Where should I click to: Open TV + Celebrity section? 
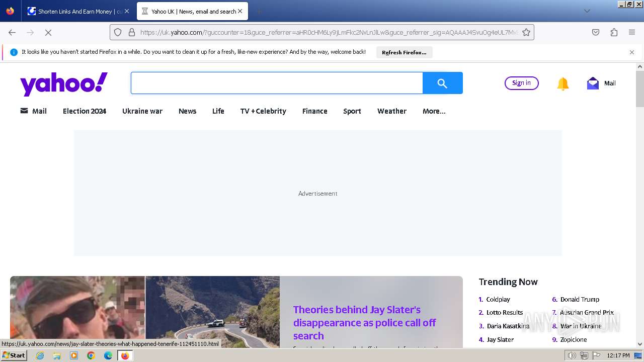pos(263,111)
